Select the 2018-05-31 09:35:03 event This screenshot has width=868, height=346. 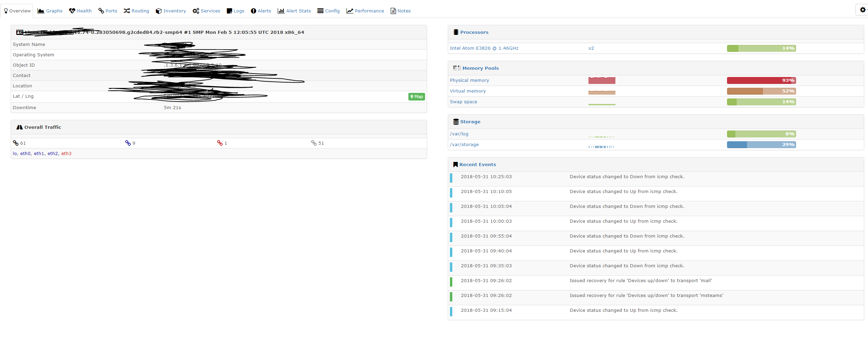656,268
